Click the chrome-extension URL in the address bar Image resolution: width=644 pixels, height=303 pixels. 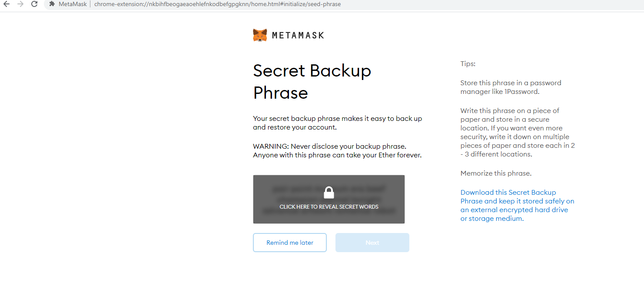click(217, 4)
